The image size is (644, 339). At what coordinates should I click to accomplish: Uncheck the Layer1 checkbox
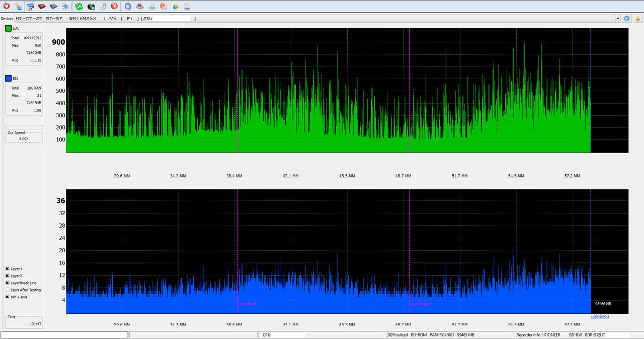(x=8, y=269)
